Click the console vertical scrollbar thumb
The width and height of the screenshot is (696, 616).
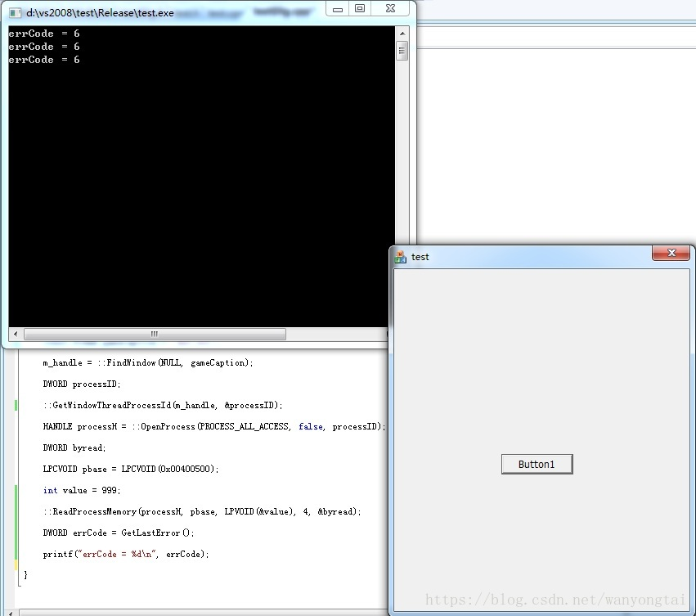[402, 50]
